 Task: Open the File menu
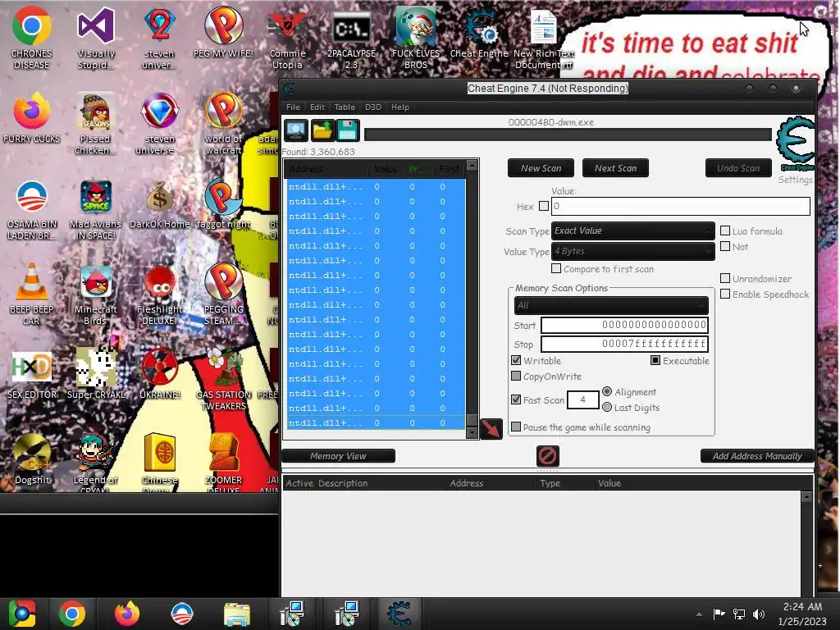293,107
